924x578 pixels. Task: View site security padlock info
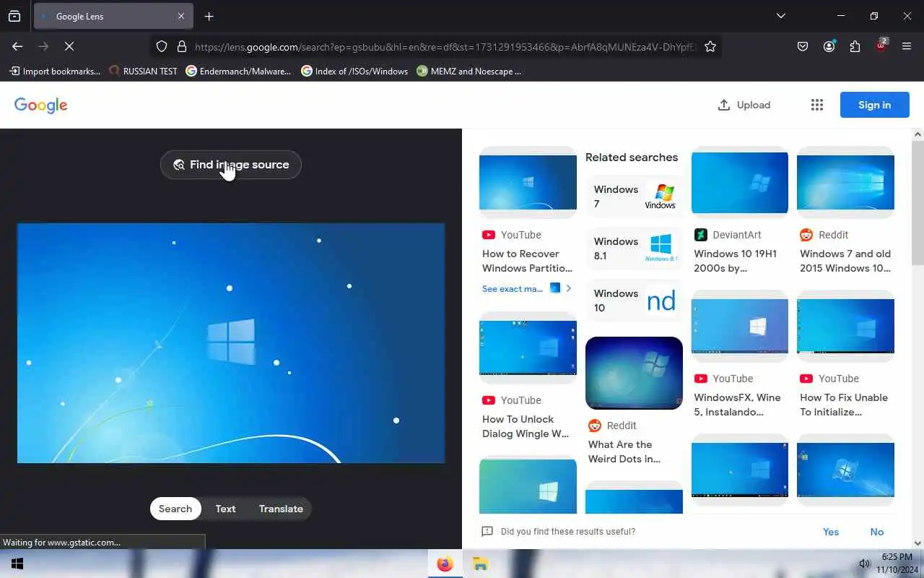pyautogui.click(x=181, y=46)
